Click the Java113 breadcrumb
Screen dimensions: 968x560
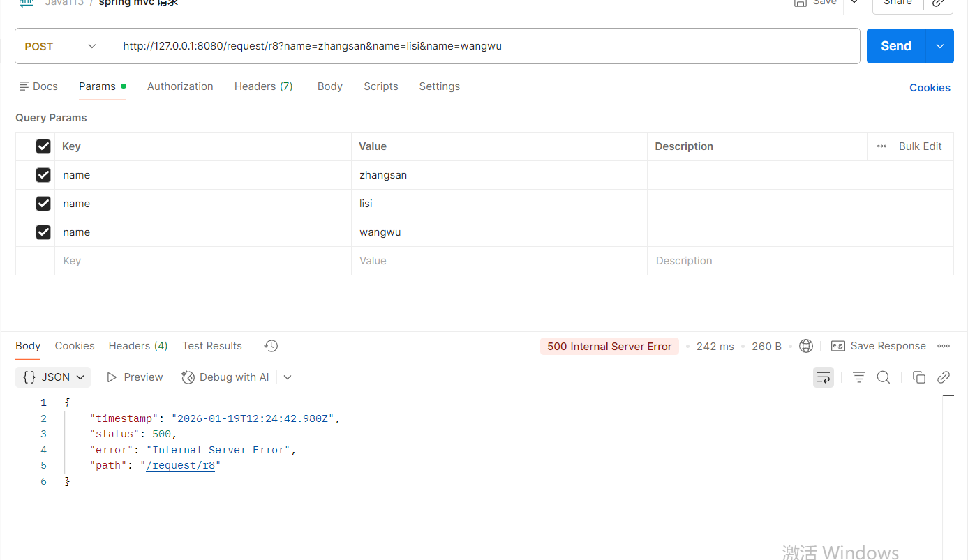pyautogui.click(x=64, y=3)
